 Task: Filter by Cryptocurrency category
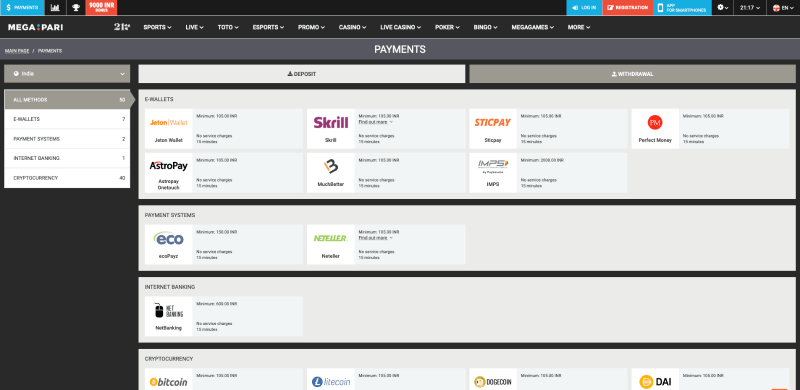tap(67, 178)
